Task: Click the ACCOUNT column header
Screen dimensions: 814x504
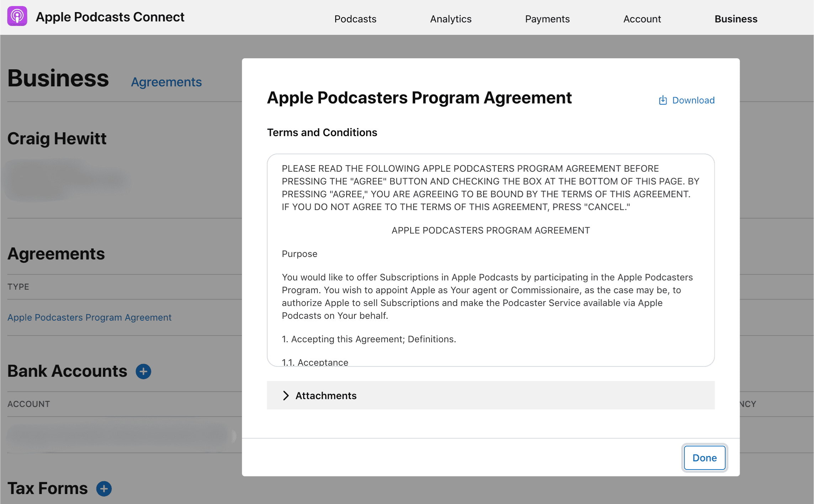Action: pos(29,404)
